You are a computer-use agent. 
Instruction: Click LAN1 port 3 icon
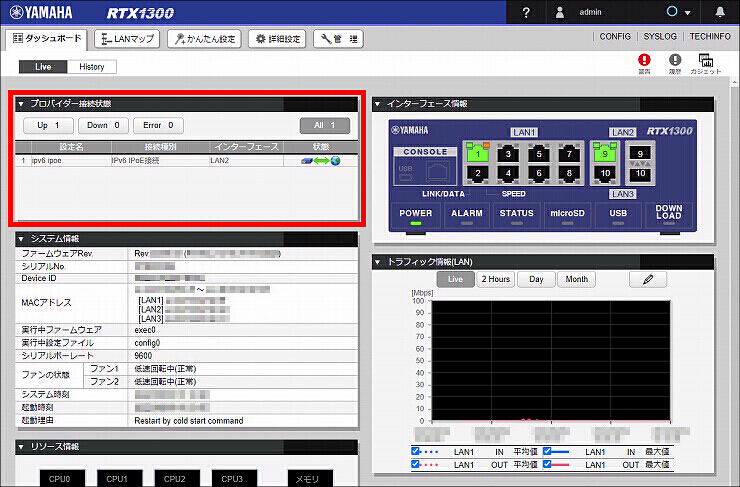coord(508,153)
